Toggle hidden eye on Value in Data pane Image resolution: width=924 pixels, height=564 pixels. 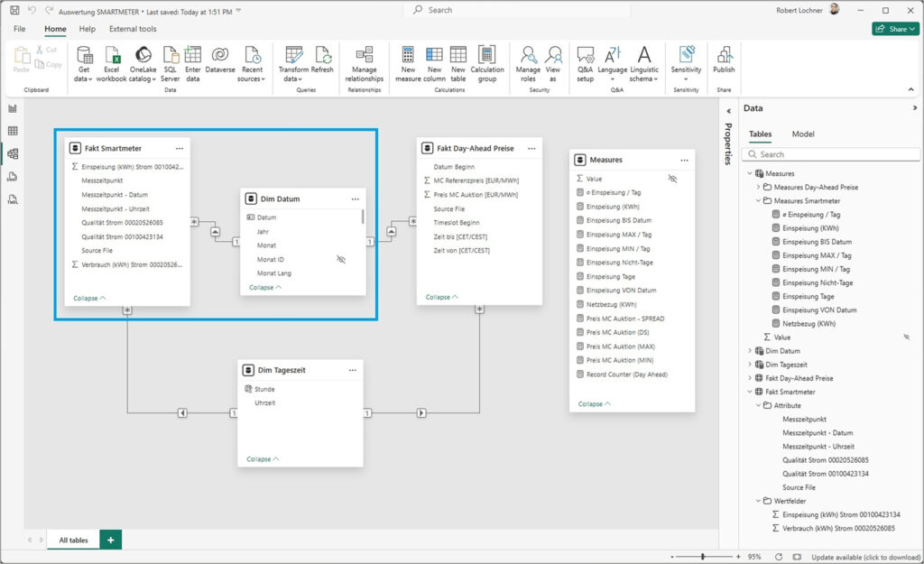click(x=906, y=337)
